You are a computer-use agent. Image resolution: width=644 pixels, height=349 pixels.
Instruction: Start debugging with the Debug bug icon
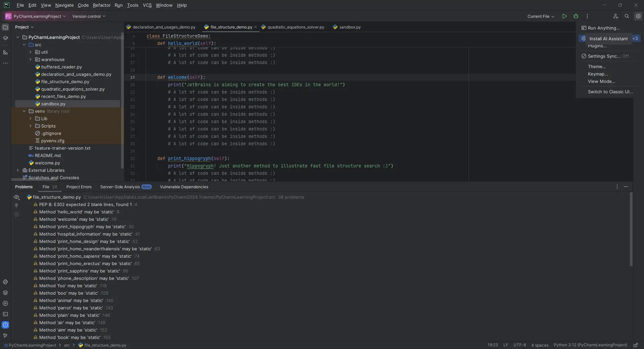(x=576, y=16)
